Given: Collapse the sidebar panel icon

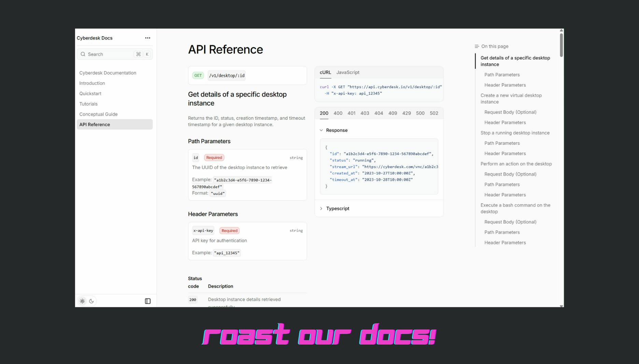Looking at the screenshot, I should click(x=148, y=301).
